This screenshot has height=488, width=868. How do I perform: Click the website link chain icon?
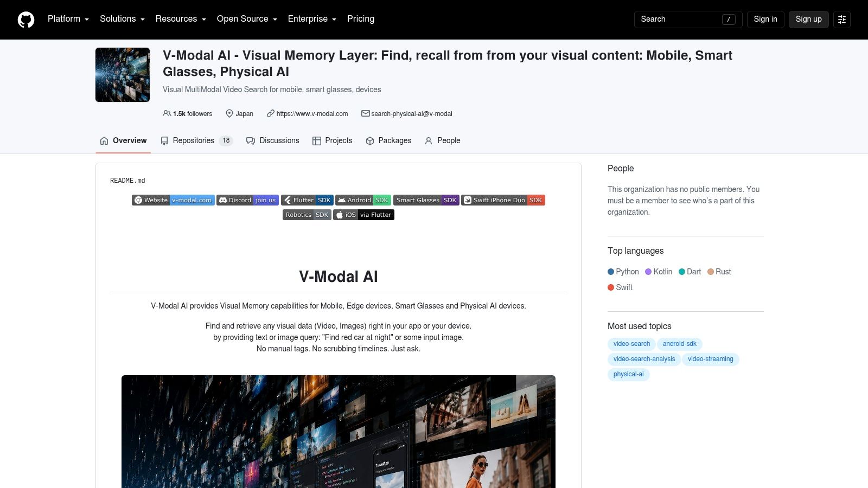270,113
